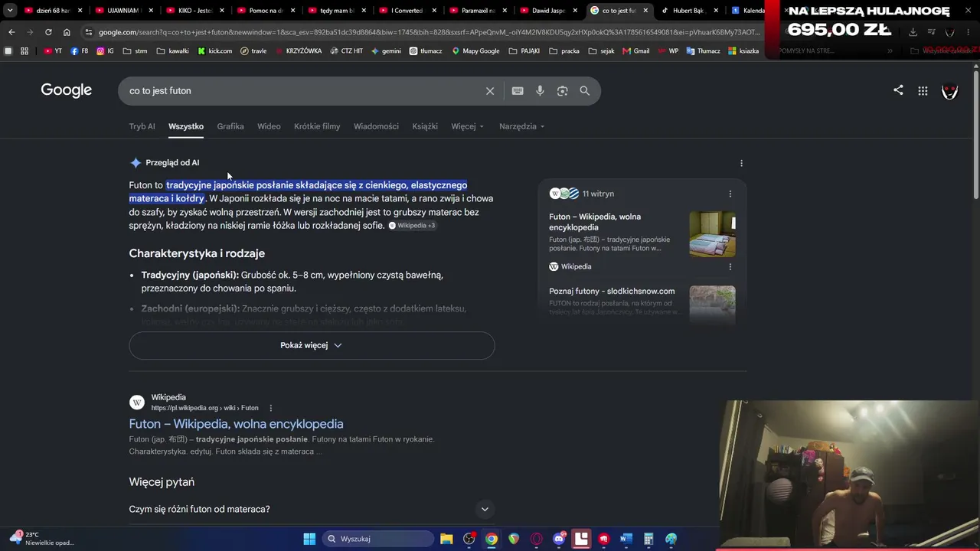Open Windows Start menu
The height and width of the screenshot is (551, 980).
pos(309,539)
